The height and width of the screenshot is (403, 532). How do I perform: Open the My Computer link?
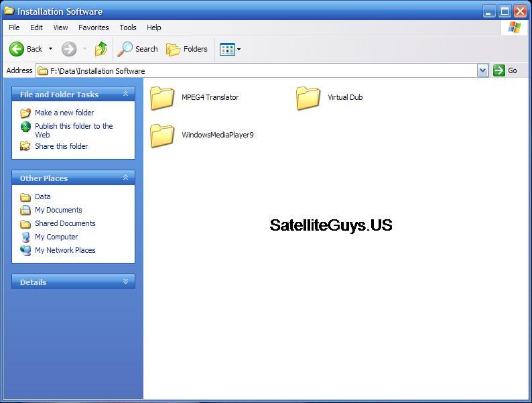(x=56, y=237)
